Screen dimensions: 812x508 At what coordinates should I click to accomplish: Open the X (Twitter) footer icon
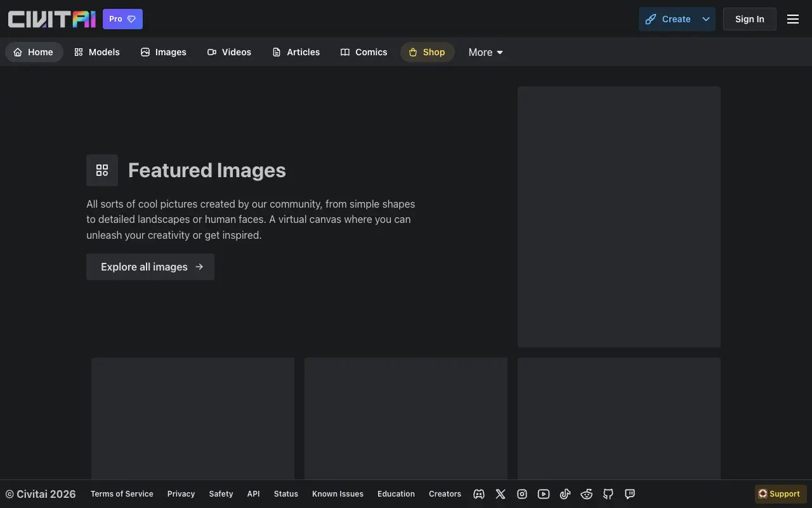pyautogui.click(x=501, y=494)
